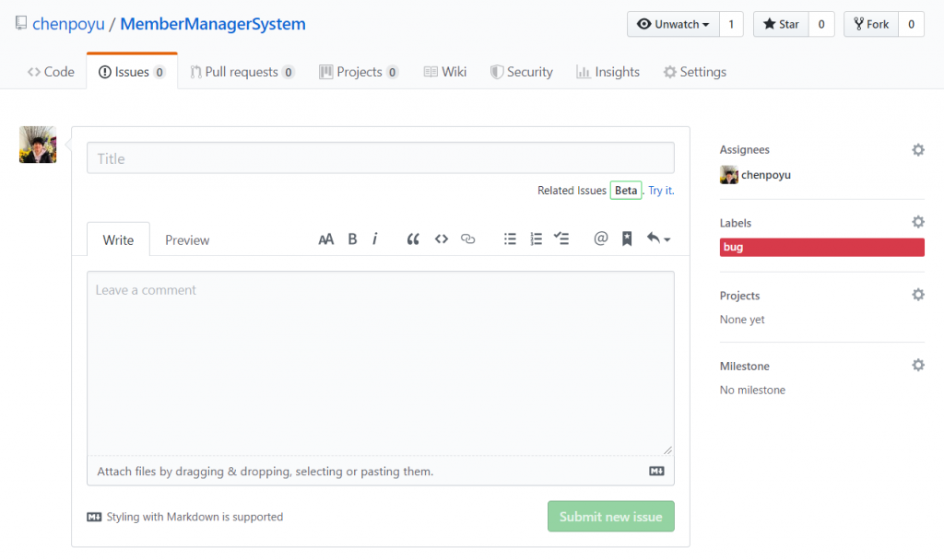Click Submit new issue button
This screenshot has height=560, width=944.
click(611, 516)
